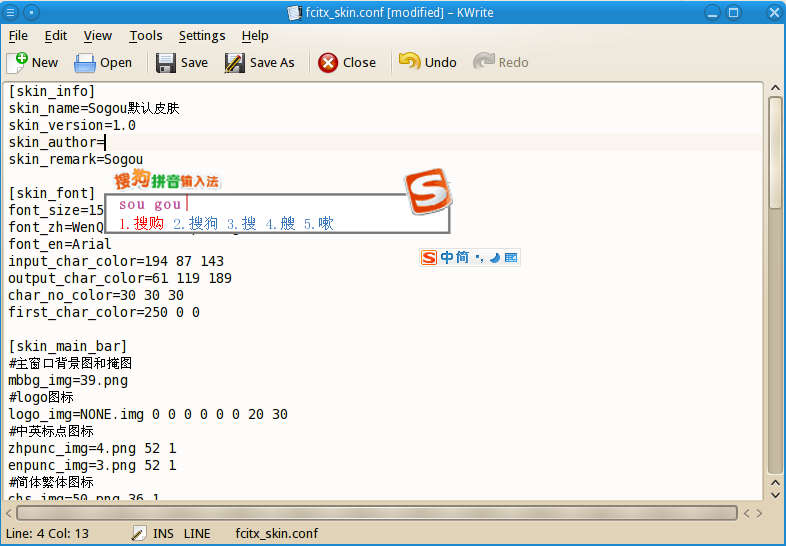Open the virtual keyboard icon on input bar
The width and height of the screenshot is (786, 546).
pyautogui.click(x=511, y=258)
